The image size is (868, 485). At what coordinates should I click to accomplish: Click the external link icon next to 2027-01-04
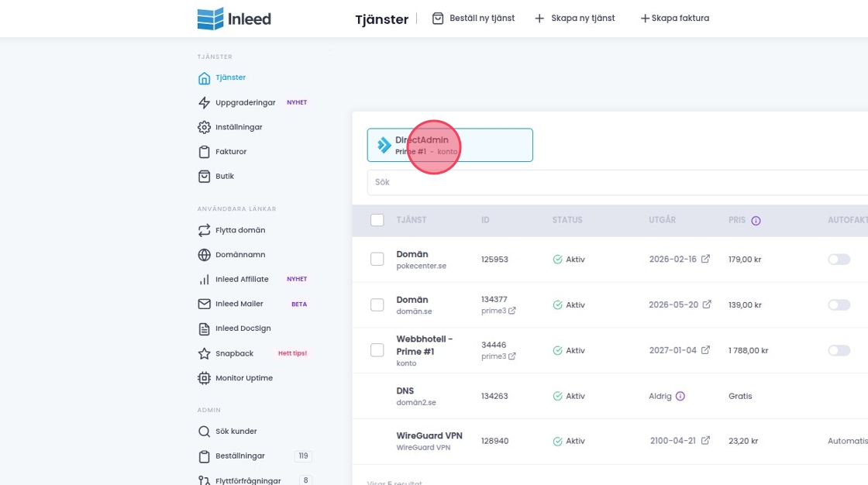pyautogui.click(x=705, y=350)
